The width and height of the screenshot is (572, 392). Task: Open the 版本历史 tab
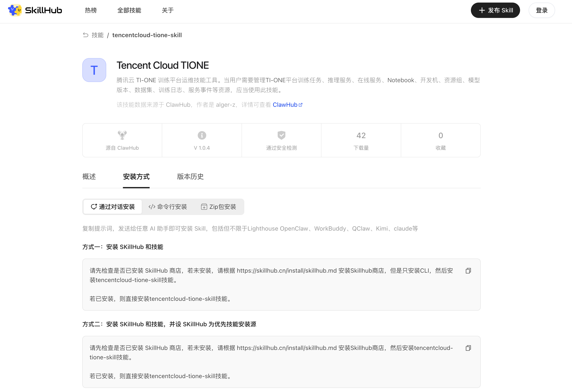click(190, 177)
